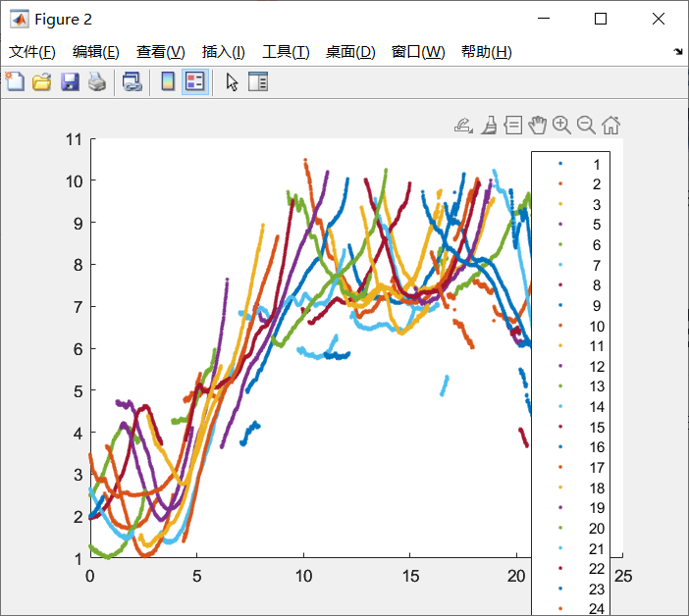Screen dimensions: 689x616
Task: Select the Edit Plot arrow tool
Action: coord(232,82)
